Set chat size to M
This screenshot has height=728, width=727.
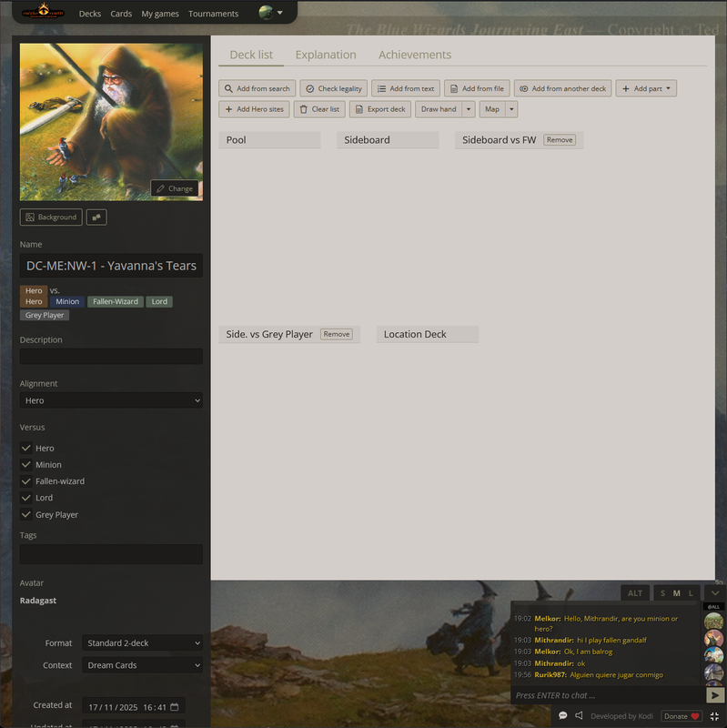[x=676, y=593]
